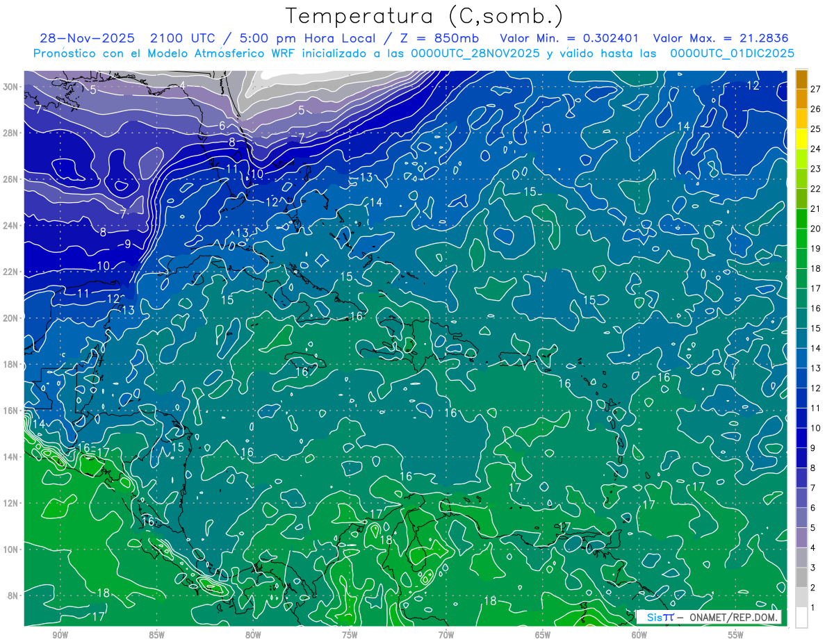Click the "SisTT" logo text
This screenshot has height=644, width=834.
660,617
